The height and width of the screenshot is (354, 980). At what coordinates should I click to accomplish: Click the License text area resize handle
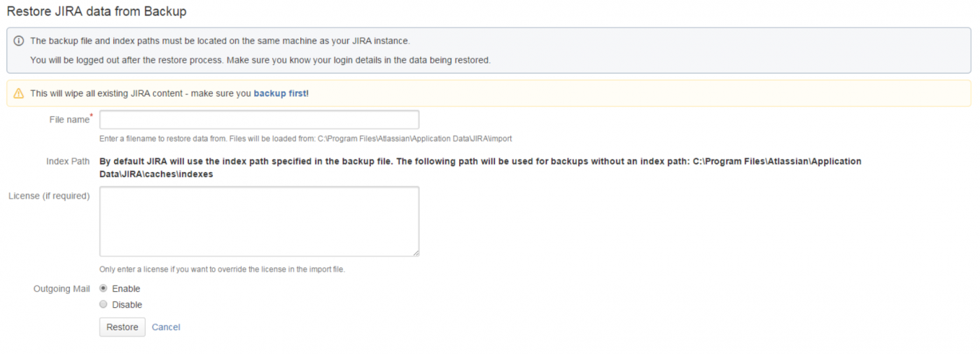[x=416, y=253]
